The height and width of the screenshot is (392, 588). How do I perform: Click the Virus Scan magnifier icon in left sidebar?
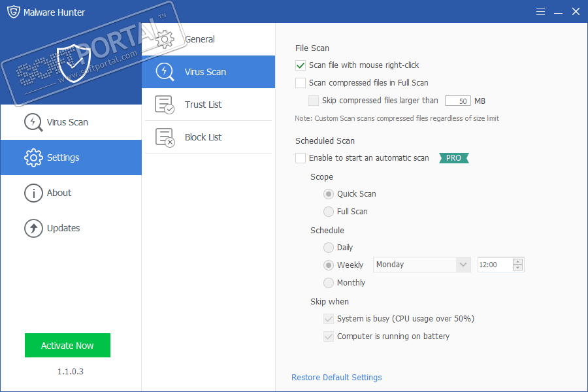(x=33, y=122)
